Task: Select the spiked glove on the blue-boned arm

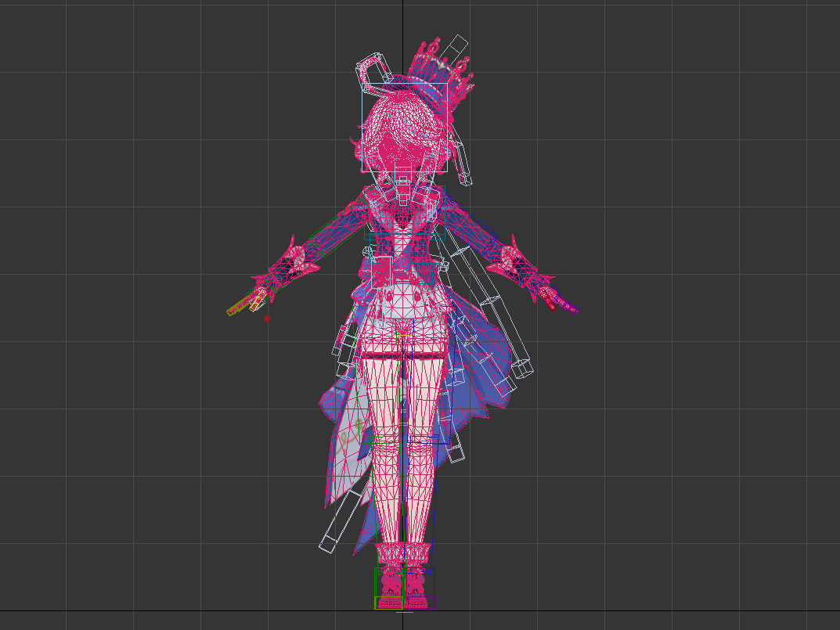Action: [x=522, y=265]
